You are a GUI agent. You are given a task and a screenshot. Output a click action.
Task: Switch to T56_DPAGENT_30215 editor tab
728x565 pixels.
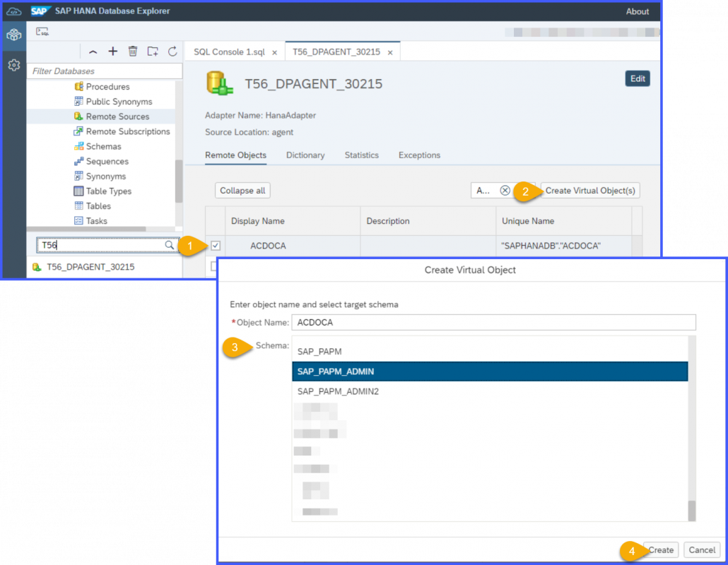coord(336,52)
